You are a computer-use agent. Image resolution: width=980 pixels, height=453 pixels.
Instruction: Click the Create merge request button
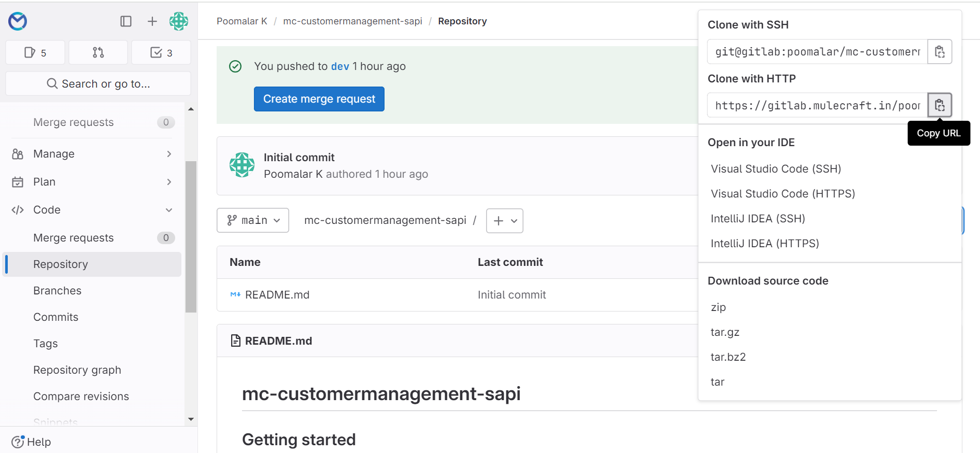point(319,99)
